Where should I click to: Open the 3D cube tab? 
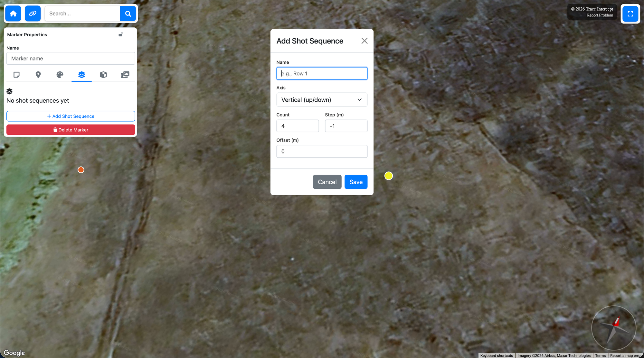click(x=103, y=75)
